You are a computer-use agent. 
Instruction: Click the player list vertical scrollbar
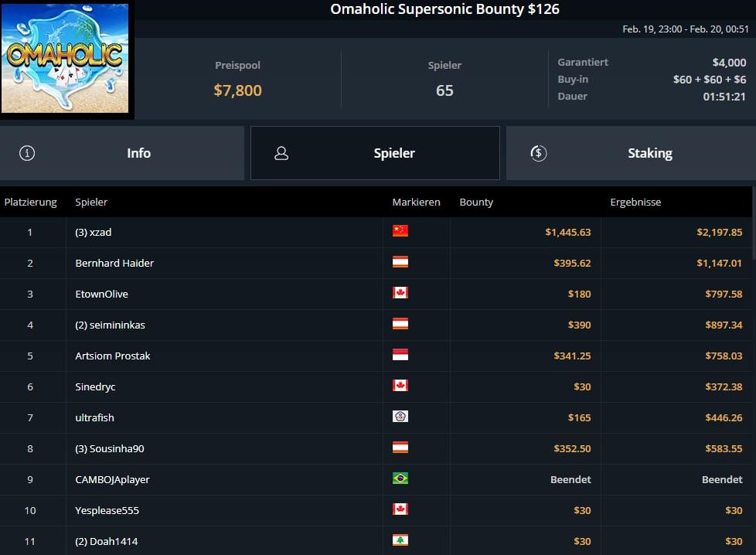click(753, 240)
